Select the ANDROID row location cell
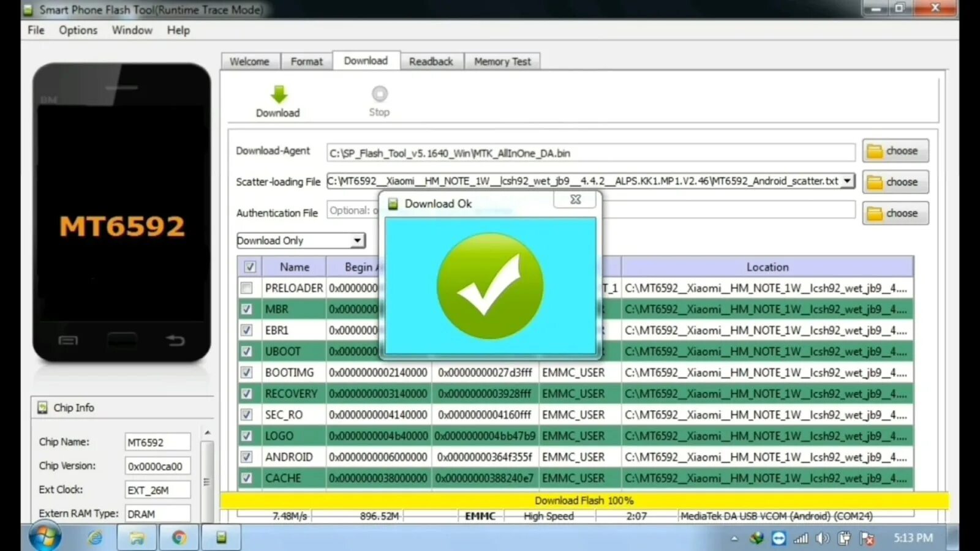 pyautogui.click(x=767, y=457)
